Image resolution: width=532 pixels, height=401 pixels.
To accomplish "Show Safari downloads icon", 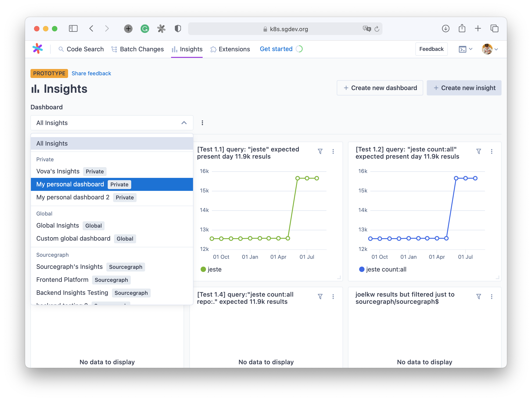I will pos(446,29).
